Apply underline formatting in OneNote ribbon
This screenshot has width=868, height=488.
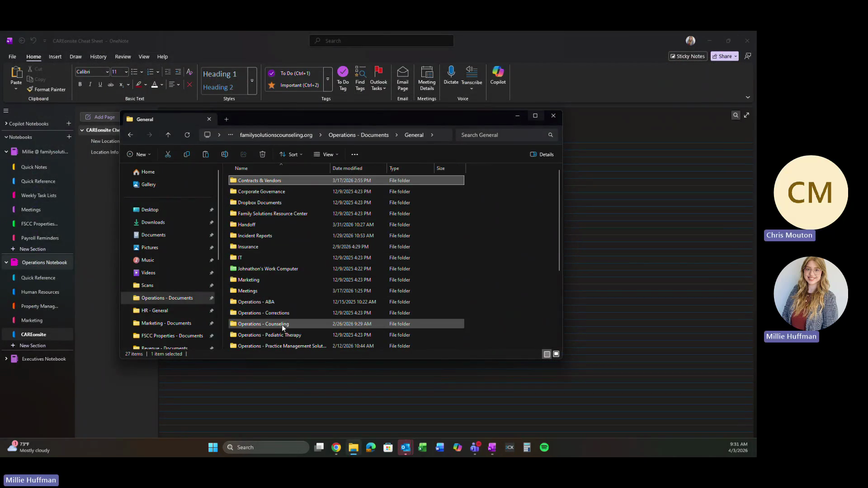tap(100, 84)
